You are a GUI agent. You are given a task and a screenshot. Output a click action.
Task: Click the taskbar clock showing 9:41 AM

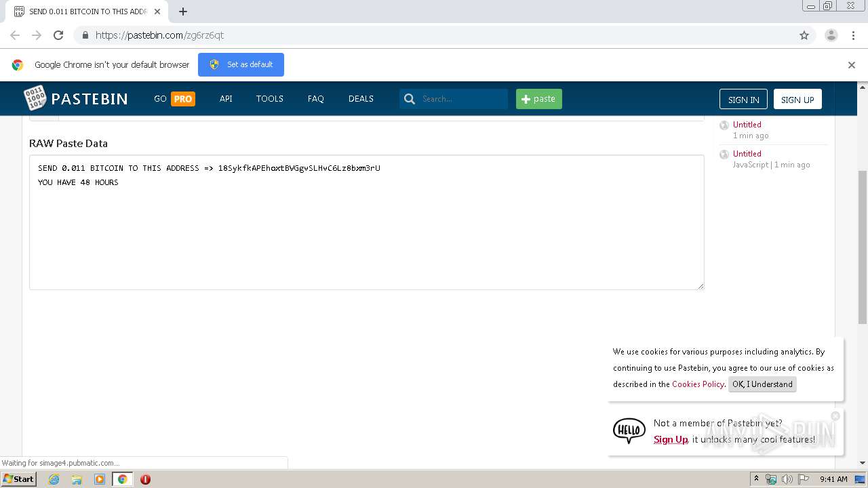[833, 479]
